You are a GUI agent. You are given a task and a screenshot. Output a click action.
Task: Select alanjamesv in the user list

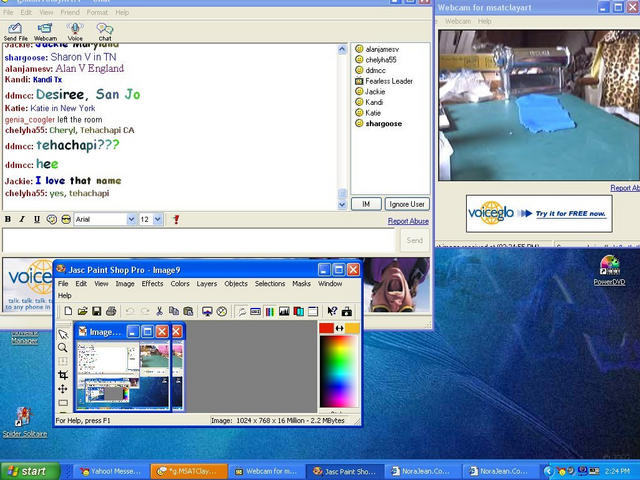click(382, 49)
